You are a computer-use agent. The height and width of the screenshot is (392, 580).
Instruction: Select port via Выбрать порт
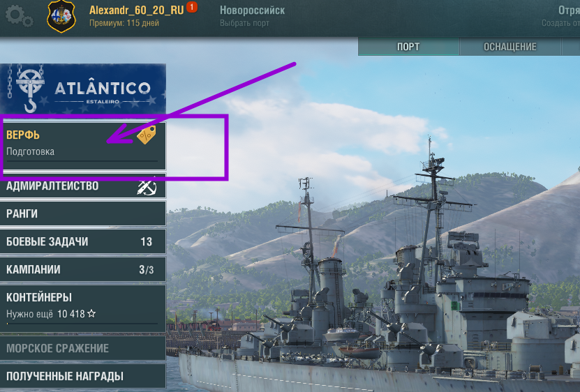pos(244,23)
